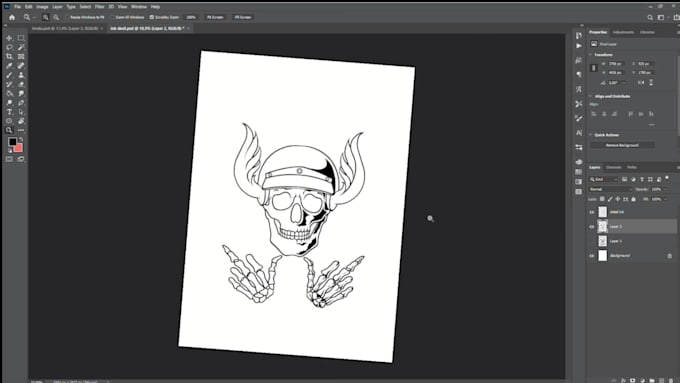This screenshot has width=680, height=383.
Task: Select the Path Selection tool
Action: (x=21, y=112)
